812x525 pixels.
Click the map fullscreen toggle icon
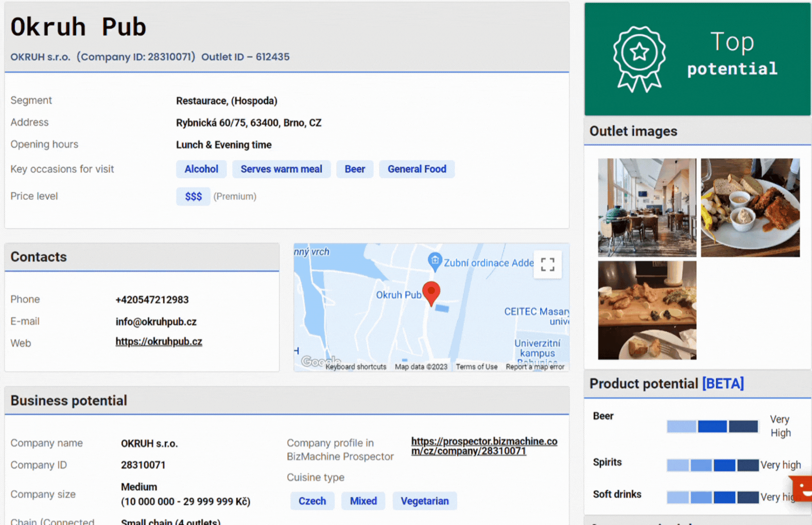(548, 264)
